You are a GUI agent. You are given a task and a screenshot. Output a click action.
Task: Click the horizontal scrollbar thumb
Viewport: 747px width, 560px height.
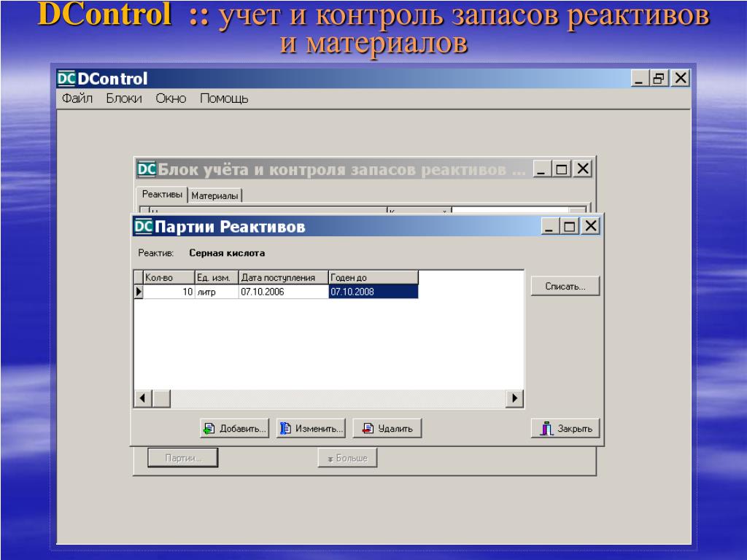pyautogui.click(x=161, y=398)
